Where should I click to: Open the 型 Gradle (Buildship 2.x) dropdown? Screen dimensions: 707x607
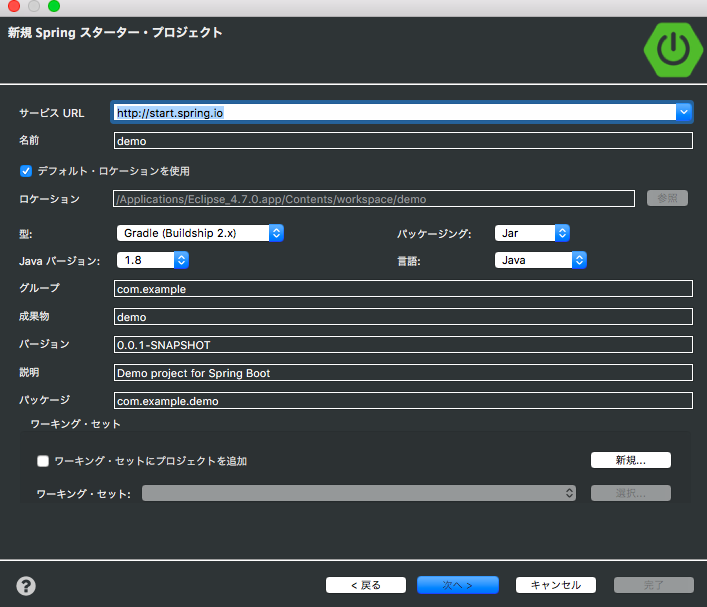tap(200, 233)
